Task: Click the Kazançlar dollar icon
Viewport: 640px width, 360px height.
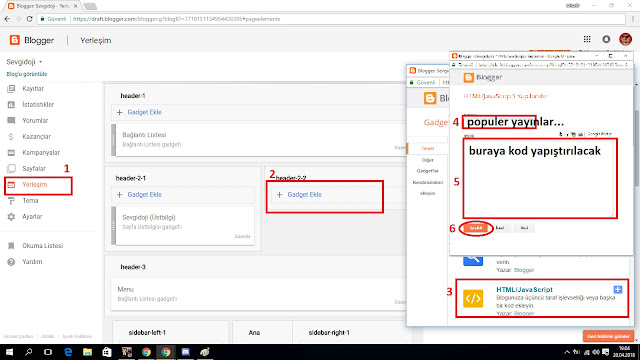Action: [11, 136]
